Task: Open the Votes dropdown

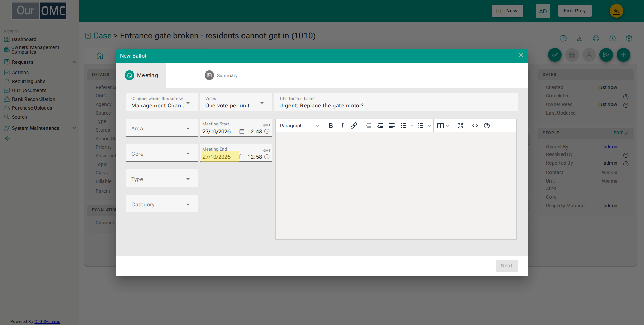Action: pyautogui.click(x=236, y=102)
